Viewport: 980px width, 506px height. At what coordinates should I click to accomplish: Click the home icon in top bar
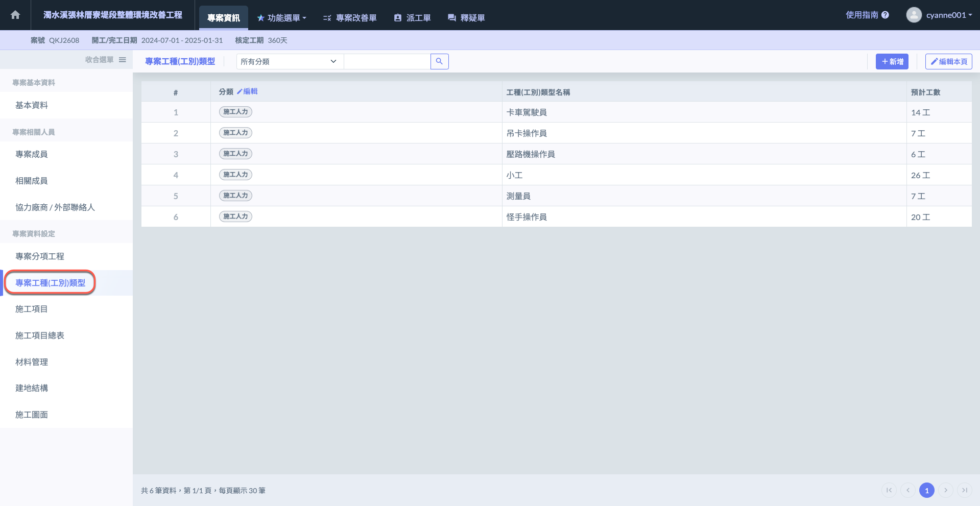(15, 15)
